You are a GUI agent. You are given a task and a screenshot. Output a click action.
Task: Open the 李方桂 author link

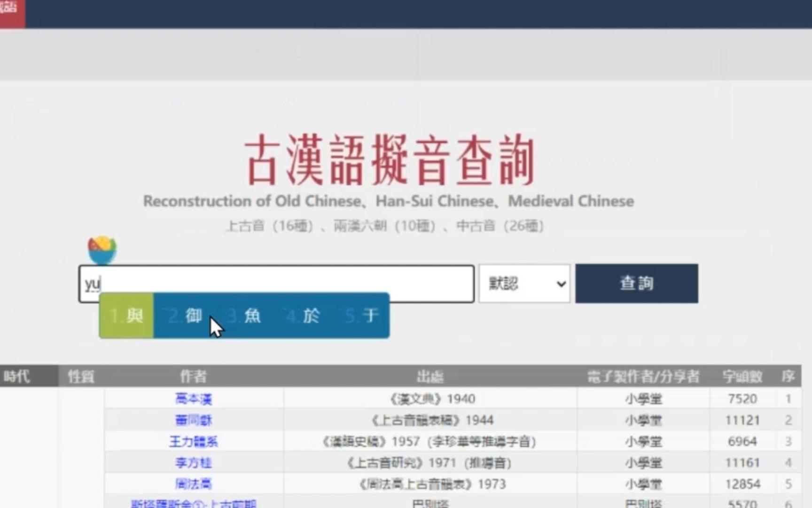[x=194, y=463]
